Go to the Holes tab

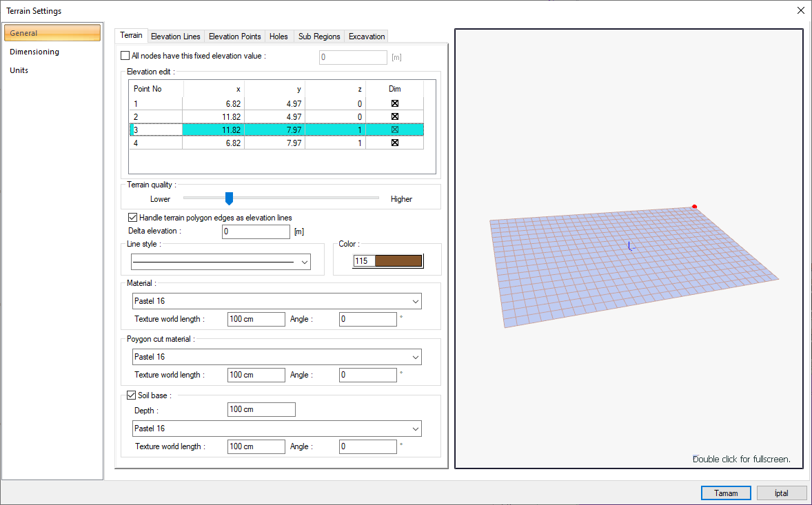(x=278, y=37)
